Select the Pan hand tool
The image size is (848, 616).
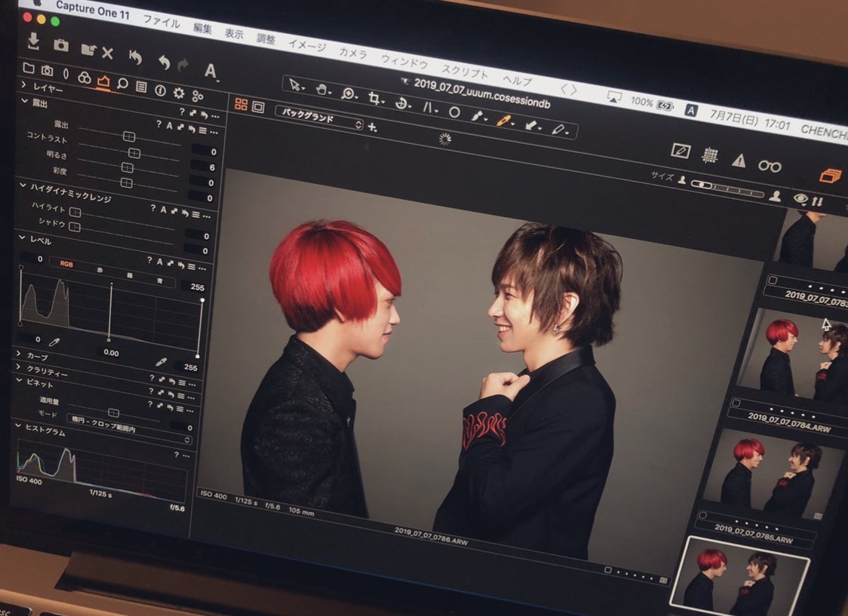point(323,90)
